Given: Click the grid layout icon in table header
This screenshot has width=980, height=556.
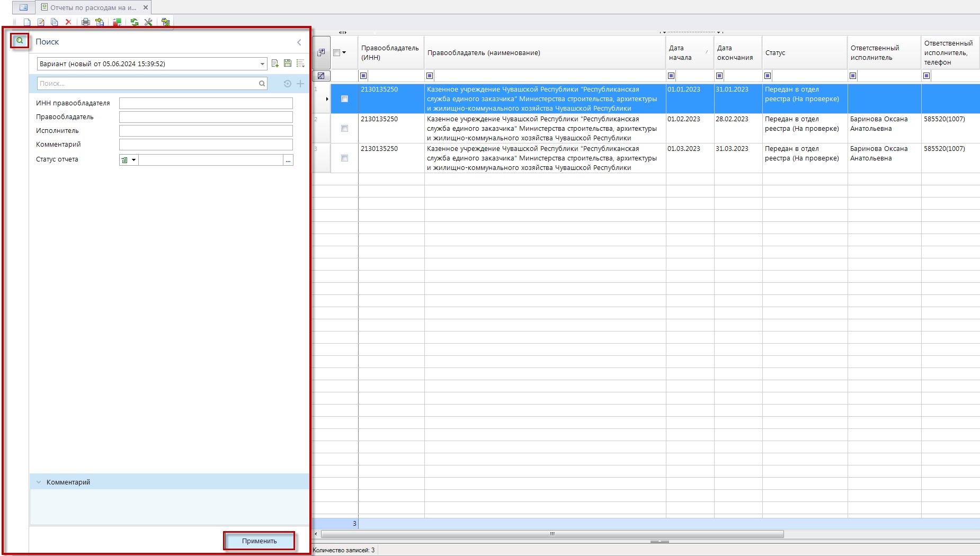Looking at the screenshot, I should point(321,52).
